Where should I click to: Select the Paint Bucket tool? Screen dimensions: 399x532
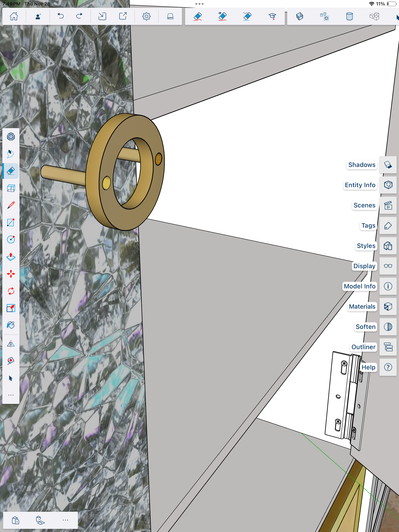(x=11, y=325)
